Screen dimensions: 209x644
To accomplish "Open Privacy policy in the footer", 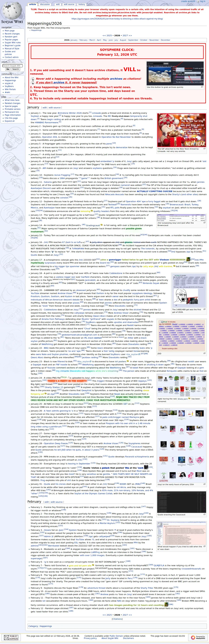I will click(x=90, y=638).
